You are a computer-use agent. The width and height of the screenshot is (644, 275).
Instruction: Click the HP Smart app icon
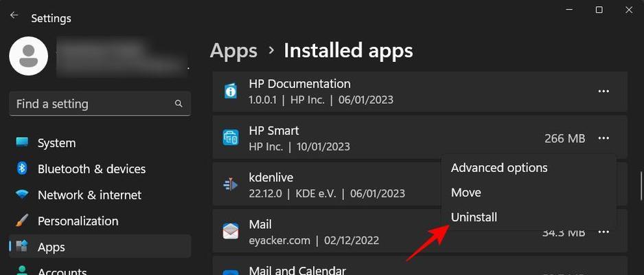point(231,137)
